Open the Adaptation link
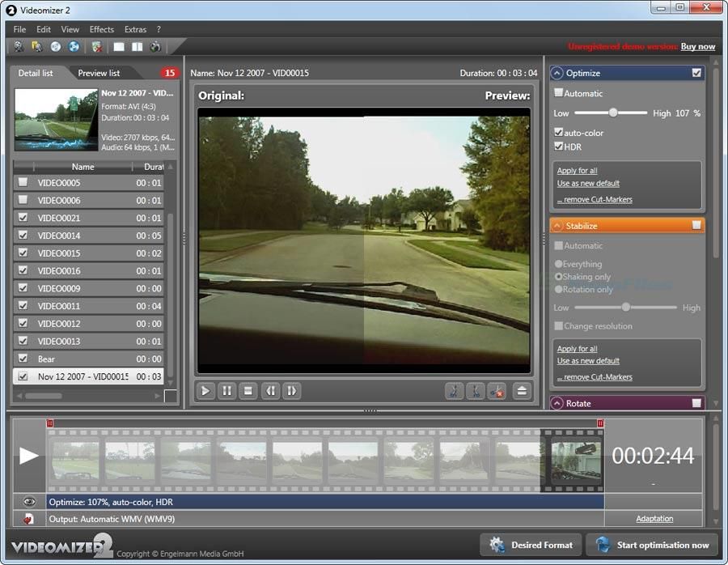The image size is (728, 565). pyautogui.click(x=654, y=519)
